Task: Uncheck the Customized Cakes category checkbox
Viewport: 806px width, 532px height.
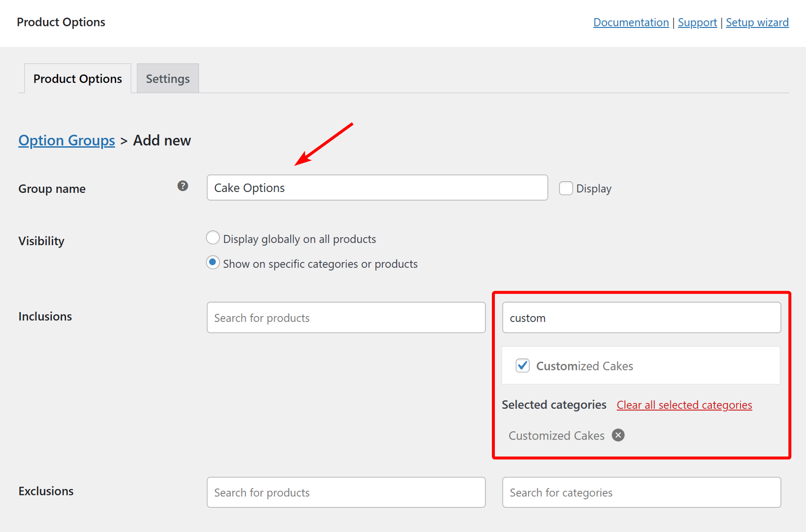Action: click(x=522, y=365)
